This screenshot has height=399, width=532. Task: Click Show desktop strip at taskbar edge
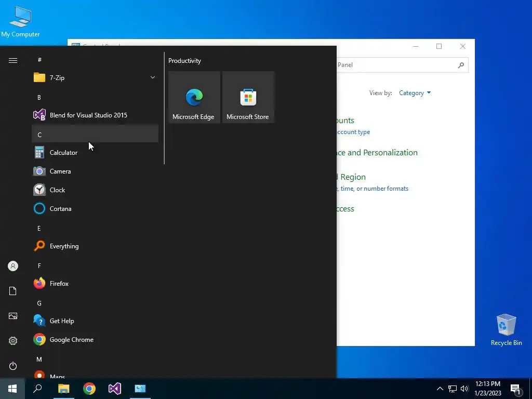[530, 389]
